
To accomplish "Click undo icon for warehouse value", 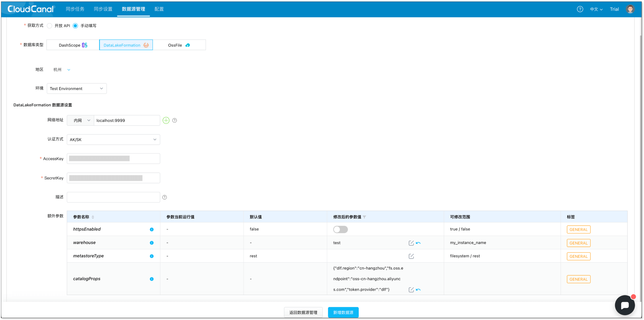I will [x=418, y=243].
